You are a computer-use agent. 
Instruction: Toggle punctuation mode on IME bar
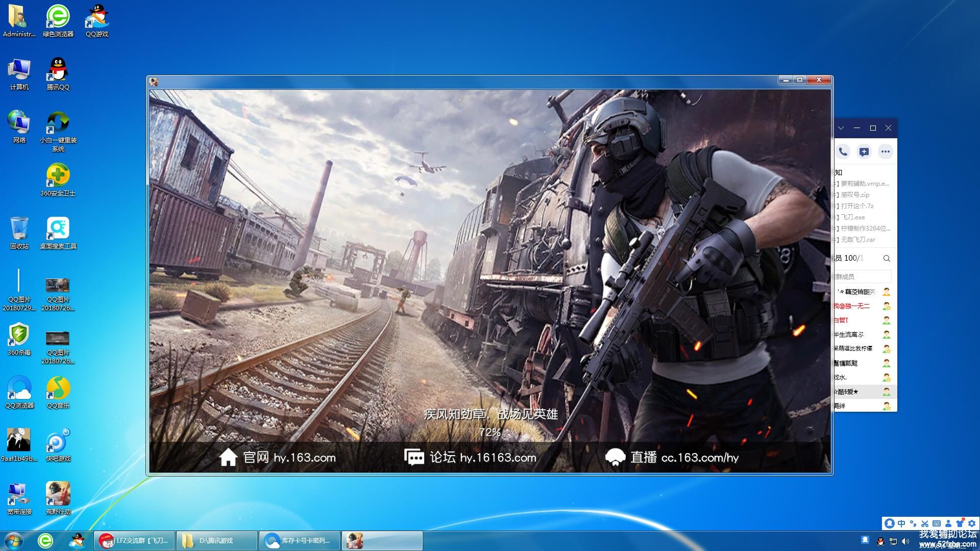[913, 523]
